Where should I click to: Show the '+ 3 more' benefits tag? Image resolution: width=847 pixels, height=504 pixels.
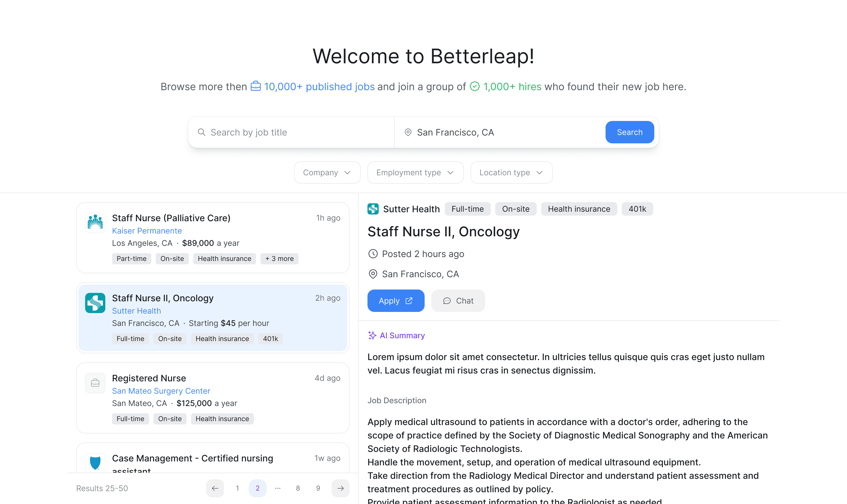[x=279, y=259]
